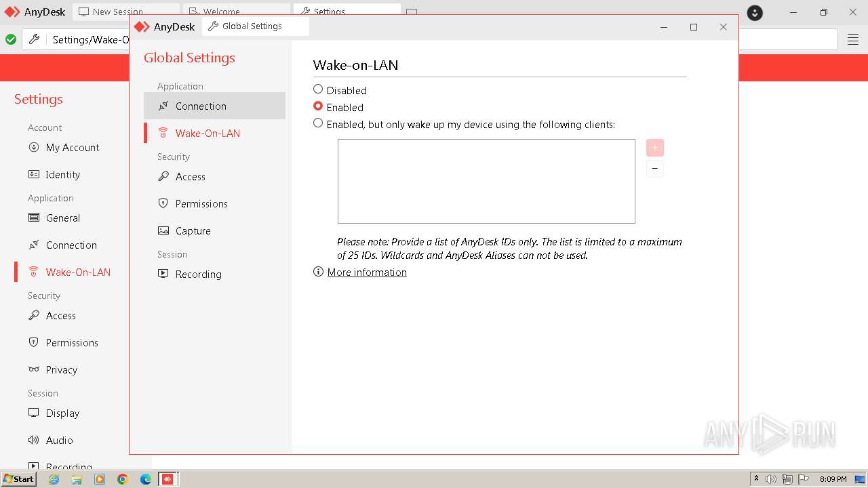Open Connection in Global Settings sidebar
The width and height of the screenshot is (868, 488).
(x=214, y=106)
